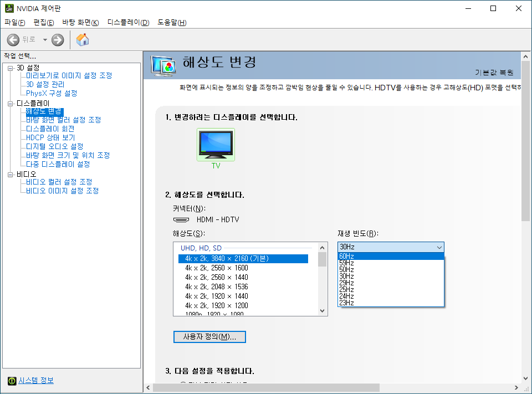Collapse the 디스플레이 tree node
Viewport: 532px width, 394px height.
point(10,104)
